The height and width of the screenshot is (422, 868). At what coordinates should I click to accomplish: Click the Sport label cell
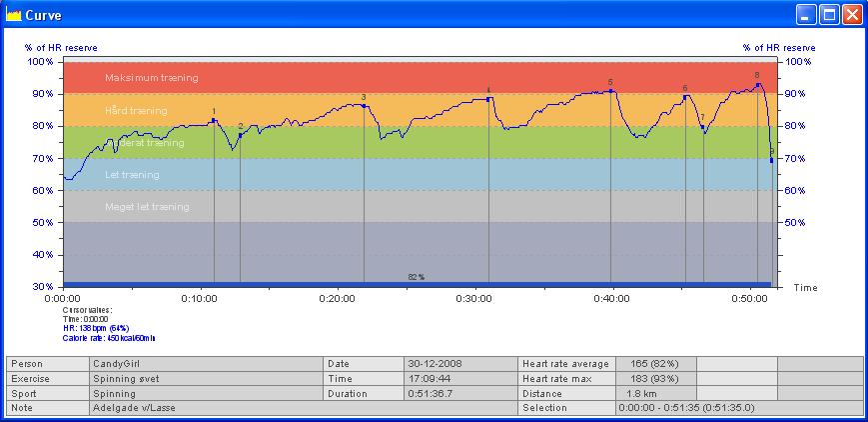tap(48, 394)
